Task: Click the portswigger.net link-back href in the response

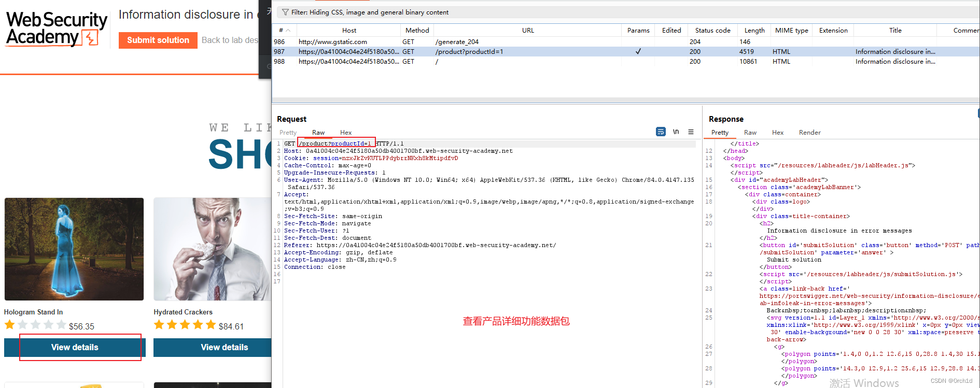Action: (869, 296)
